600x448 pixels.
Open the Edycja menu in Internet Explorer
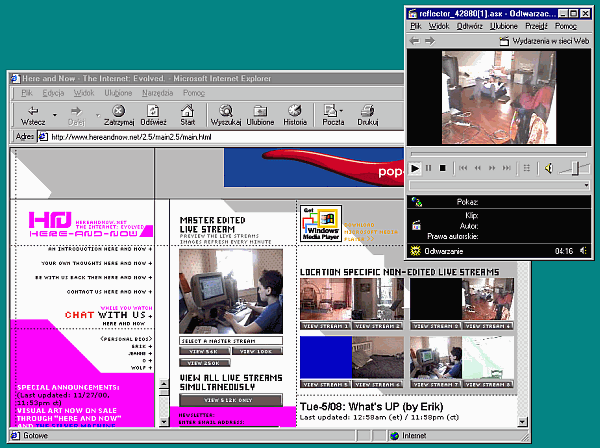click(x=53, y=93)
